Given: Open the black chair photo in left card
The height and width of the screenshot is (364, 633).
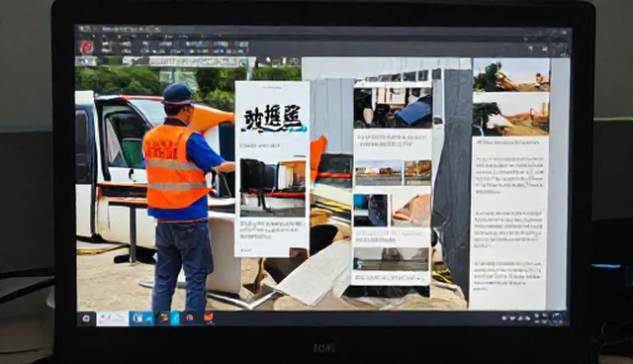Looking at the screenshot, I should tap(273, 188).
